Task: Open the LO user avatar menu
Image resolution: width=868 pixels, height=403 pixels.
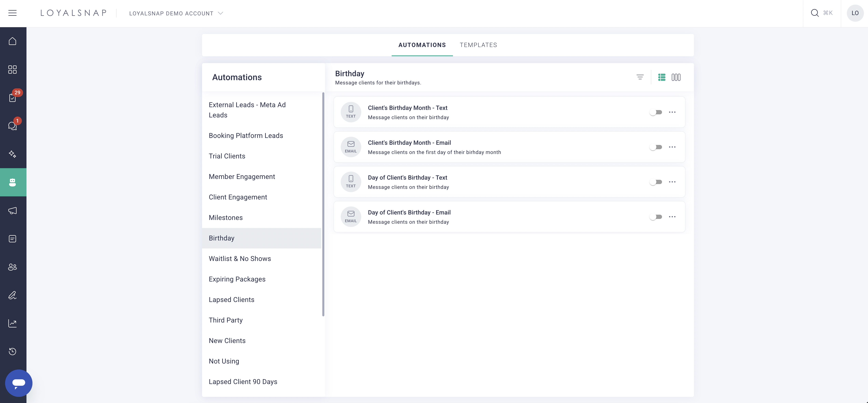Action: tap(855, 13)
